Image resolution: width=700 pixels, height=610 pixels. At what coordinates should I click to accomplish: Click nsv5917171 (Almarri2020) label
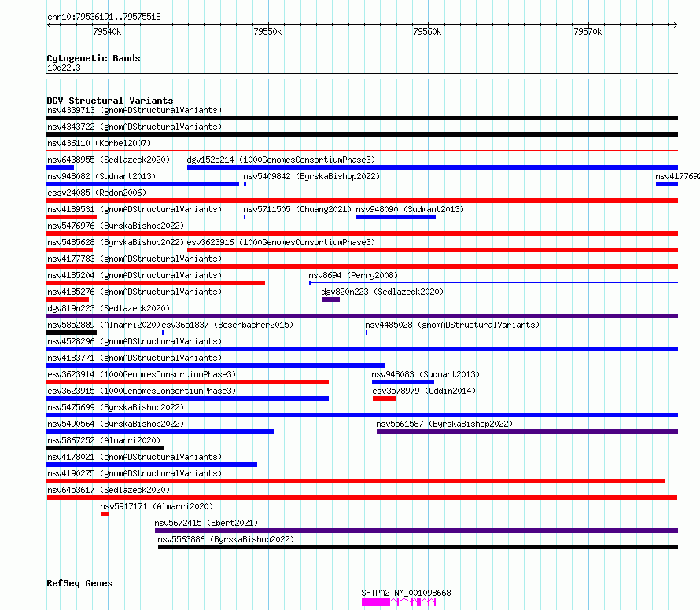[157, 506]
